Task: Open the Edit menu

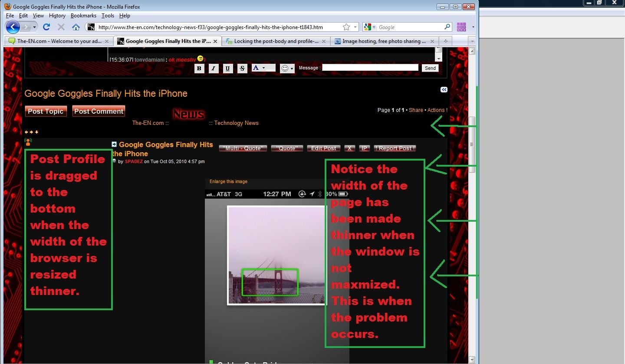Action: (x=23, y=16)
